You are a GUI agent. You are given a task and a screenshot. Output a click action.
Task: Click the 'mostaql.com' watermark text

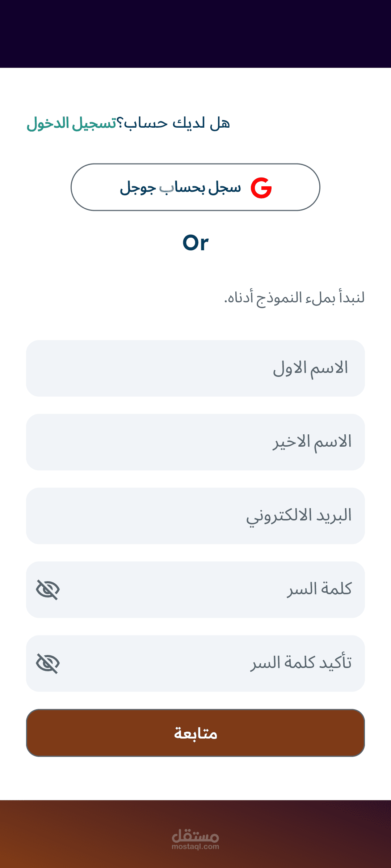pyautogui.click(x=195, y=847)
